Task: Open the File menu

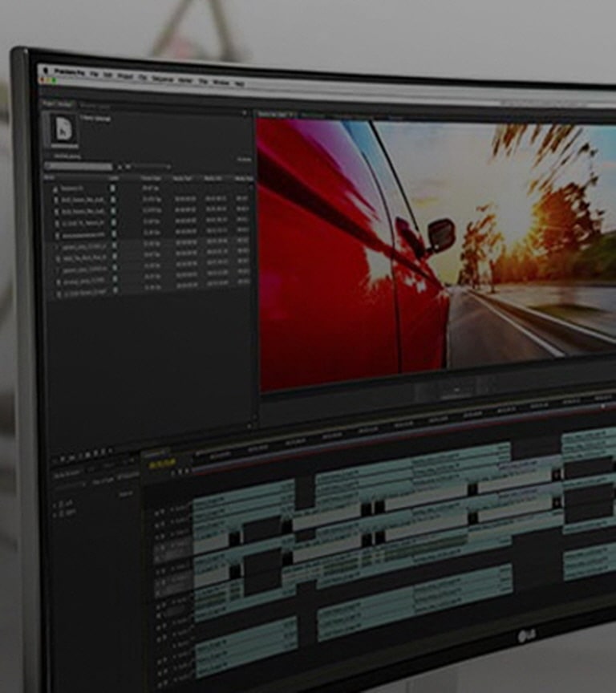Action: 95,73
